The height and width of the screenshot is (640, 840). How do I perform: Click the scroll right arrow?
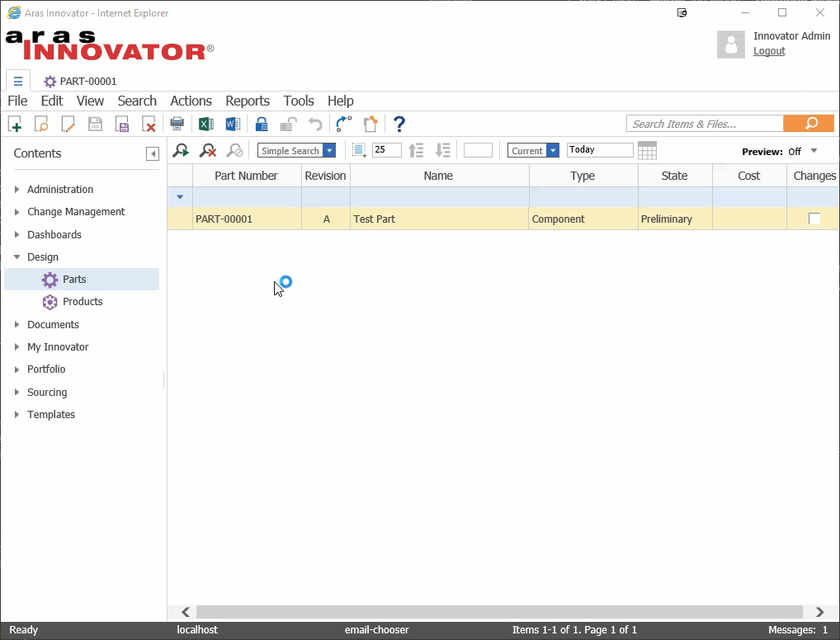pos(819,612)
